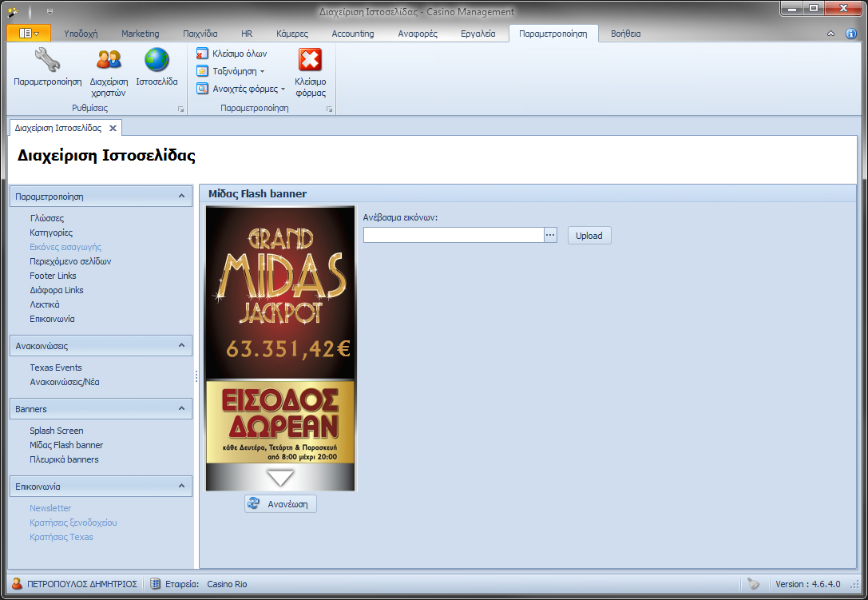Screen dimensions: 868x600
Task: Open Μίδας Flash banner in the sidebar
Action: tap(66, 446)
